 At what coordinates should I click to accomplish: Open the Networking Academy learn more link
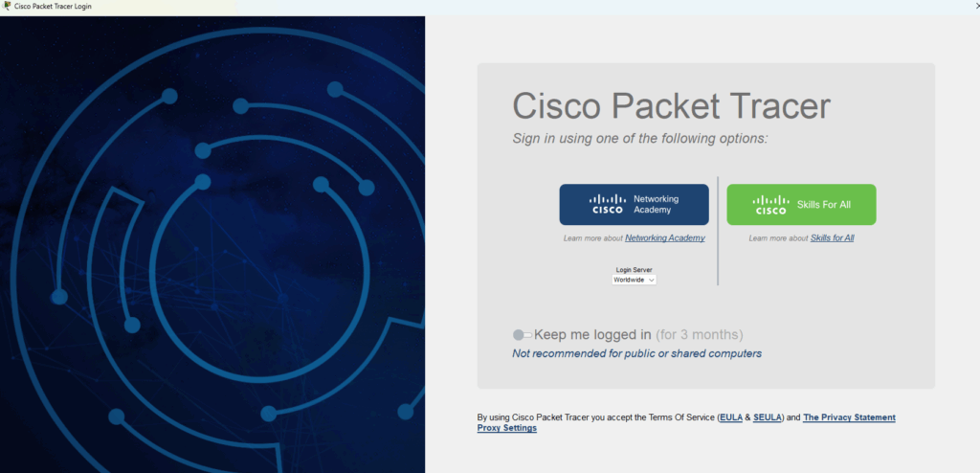click(665, 237)
